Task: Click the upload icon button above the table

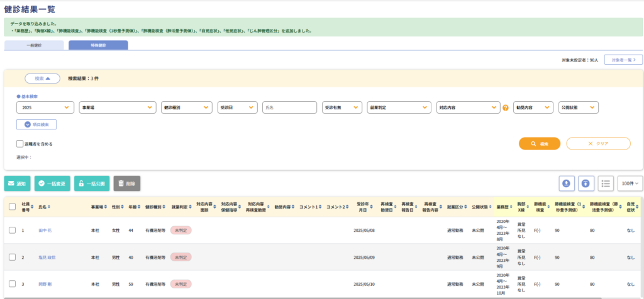Action: click(586, 183)
